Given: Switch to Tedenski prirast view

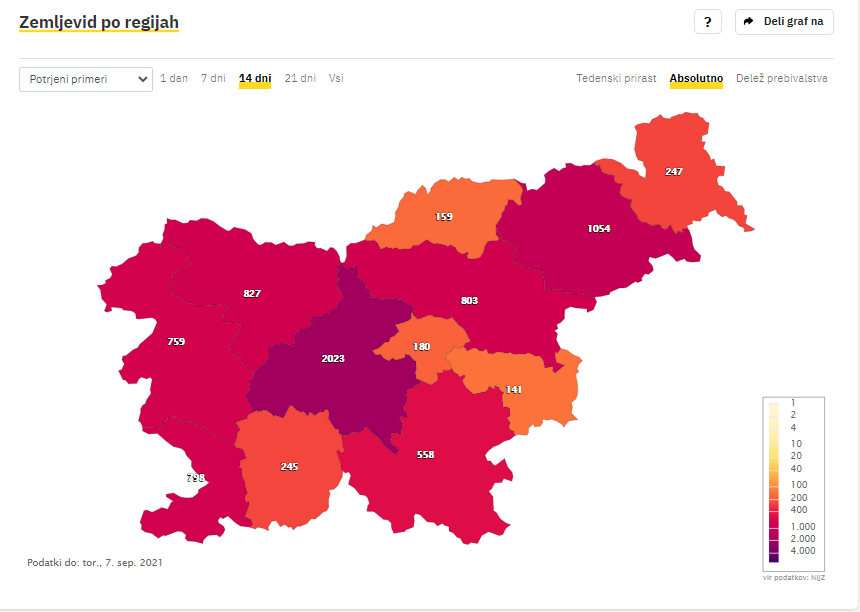Looking at the screenshot, I should (x=616, y=78).
